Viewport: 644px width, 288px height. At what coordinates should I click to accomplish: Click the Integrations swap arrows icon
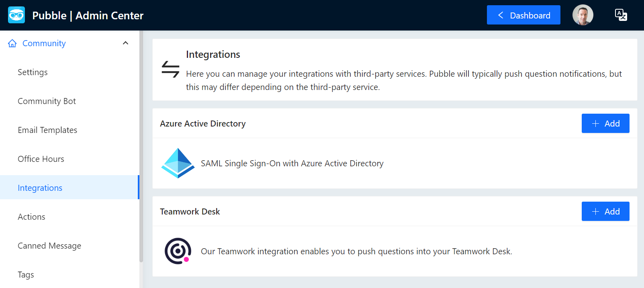[170, 69]
